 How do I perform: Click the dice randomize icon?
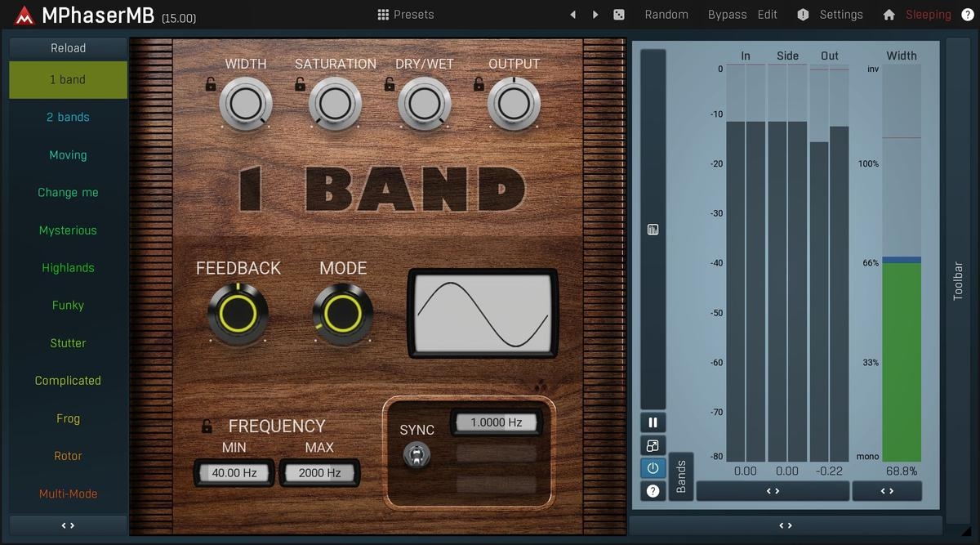click(619, 15)
